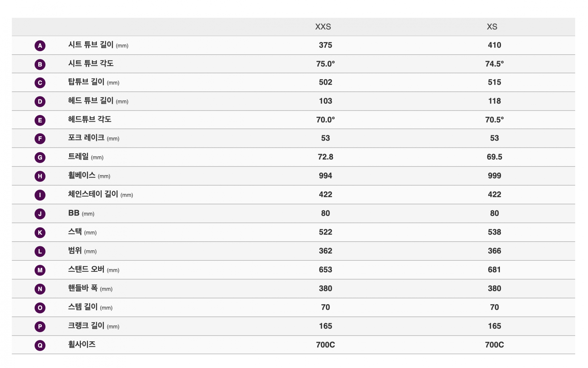Select the purple Q wheel size marker
Viewport: 588px width, 368px height.
click(40, 345)
